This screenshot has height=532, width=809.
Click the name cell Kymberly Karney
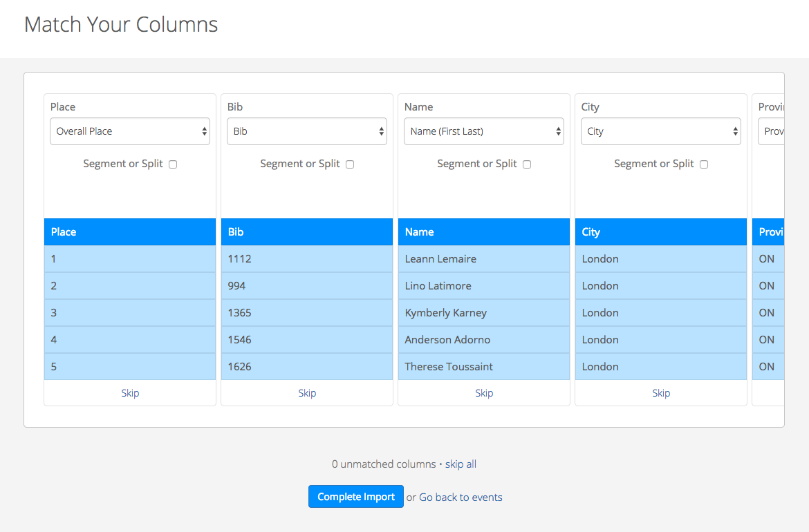pos(484,313)
